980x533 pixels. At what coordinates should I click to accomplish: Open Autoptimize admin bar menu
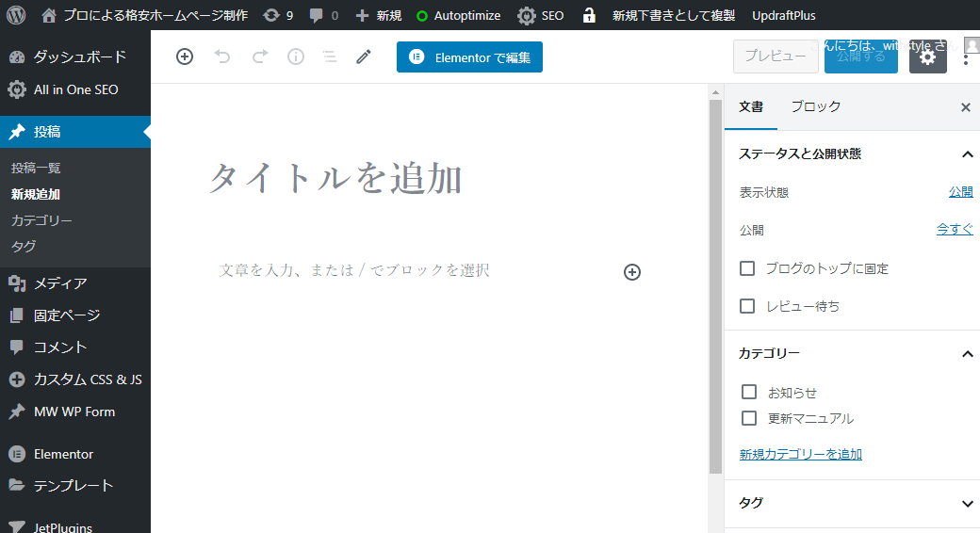(x=458, y=15)
